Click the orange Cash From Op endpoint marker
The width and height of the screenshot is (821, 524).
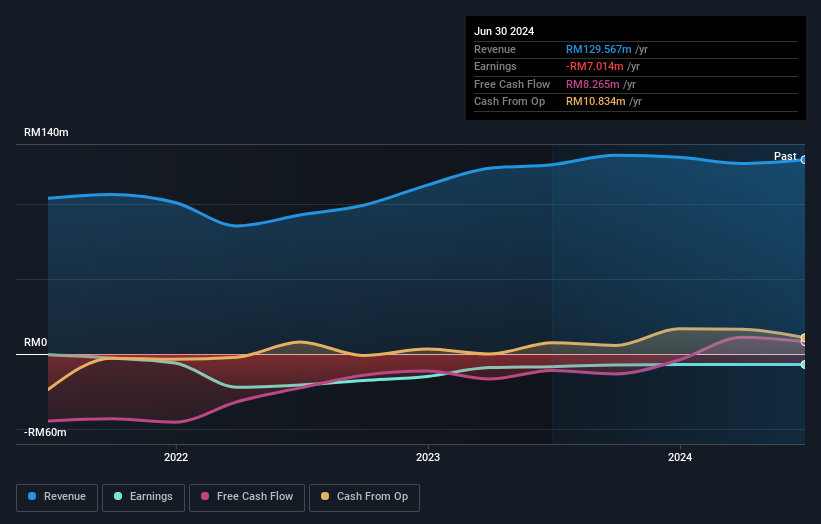[x=804, y=337]
